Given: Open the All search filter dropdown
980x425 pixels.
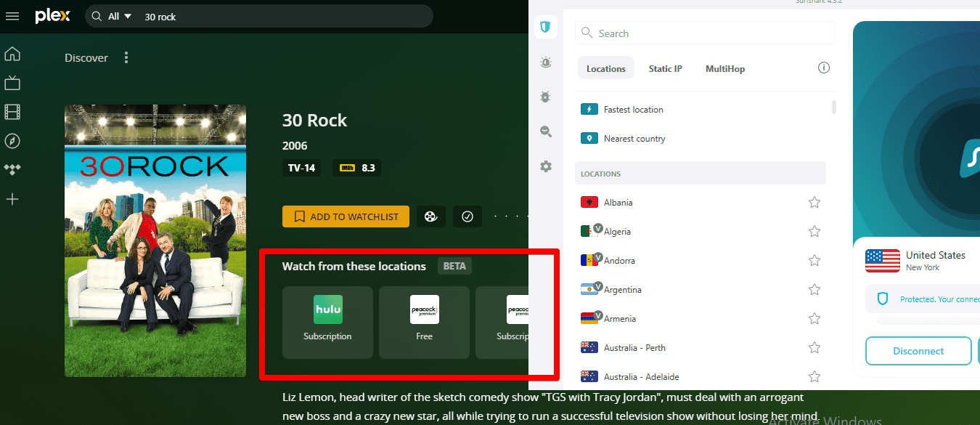Looking at the screenshot, I should click(x=120, y=16).
